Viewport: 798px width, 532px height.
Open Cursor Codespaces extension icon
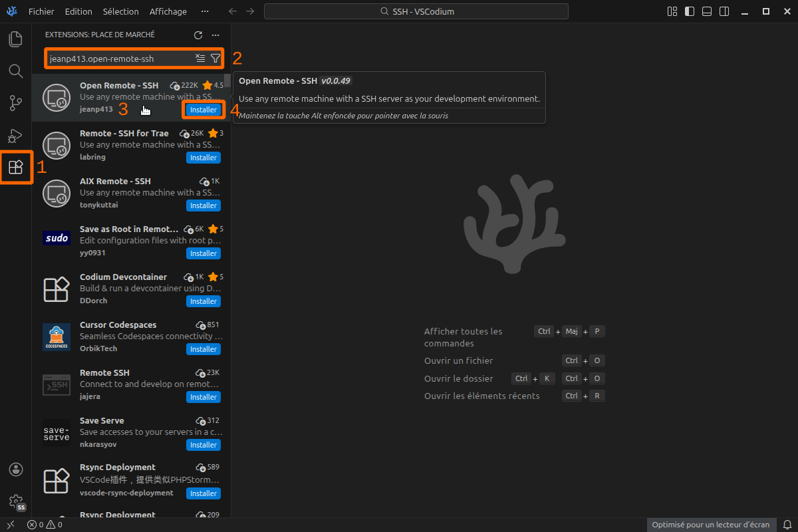(x=56, y=337)
